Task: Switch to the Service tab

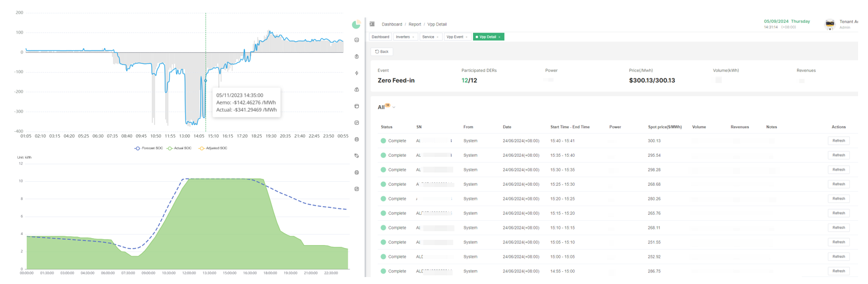Action: click(x=431, y=37)
